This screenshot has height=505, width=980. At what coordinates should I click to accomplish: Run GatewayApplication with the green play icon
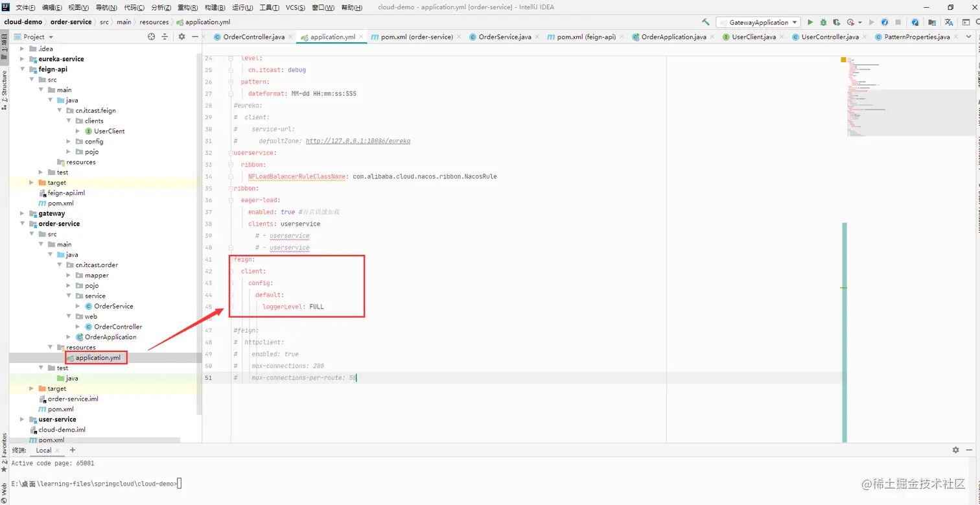(810, 22)
